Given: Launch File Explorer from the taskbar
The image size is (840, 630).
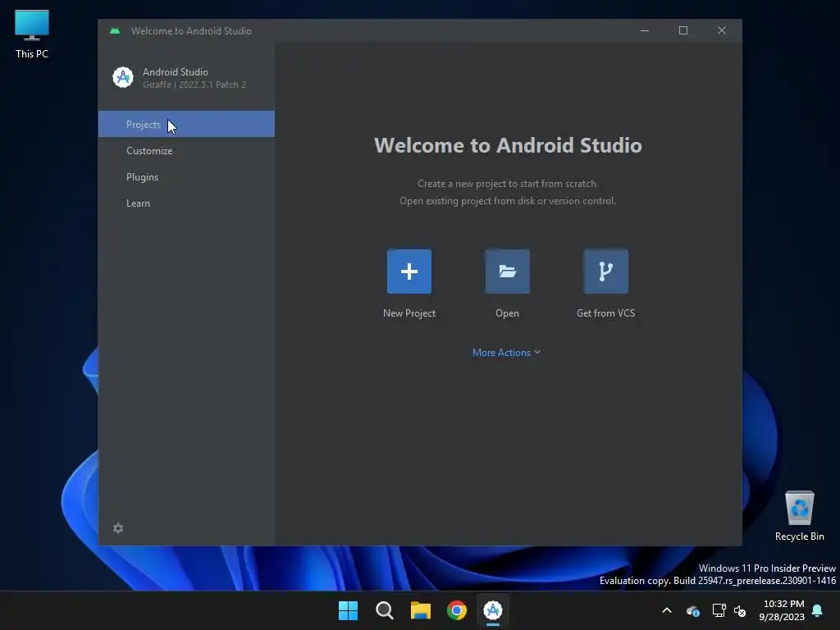Looking at the screenshot, I should (421, 610).
